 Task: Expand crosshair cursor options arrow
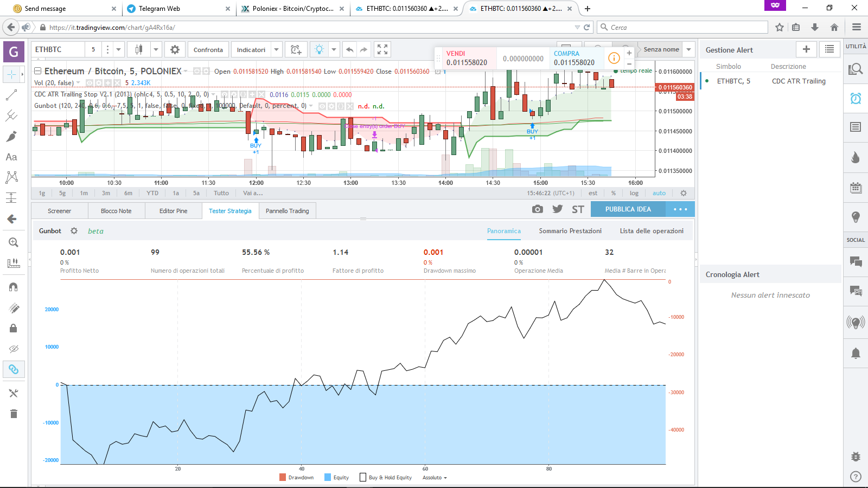point(22,74)
